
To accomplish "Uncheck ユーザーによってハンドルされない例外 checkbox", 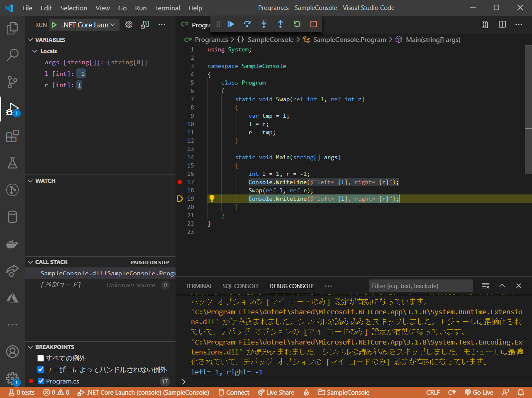I will tap(41, 369).
